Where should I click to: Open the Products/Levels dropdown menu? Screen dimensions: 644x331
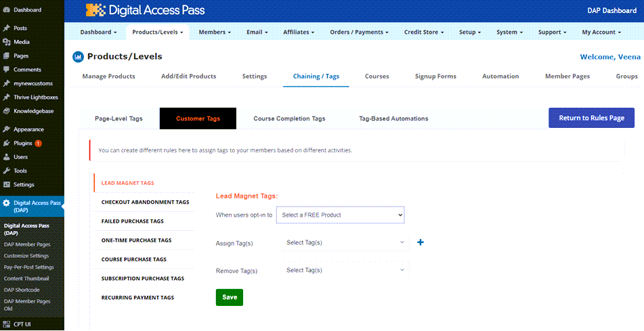coord(158,32)
